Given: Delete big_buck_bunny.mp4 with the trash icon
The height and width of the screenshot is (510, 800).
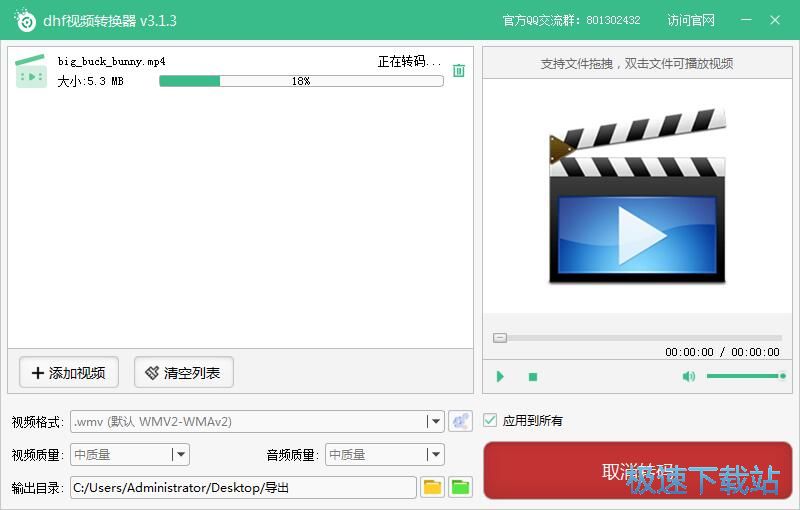Looking at the screenshot, I should click(x=459, y=70).
